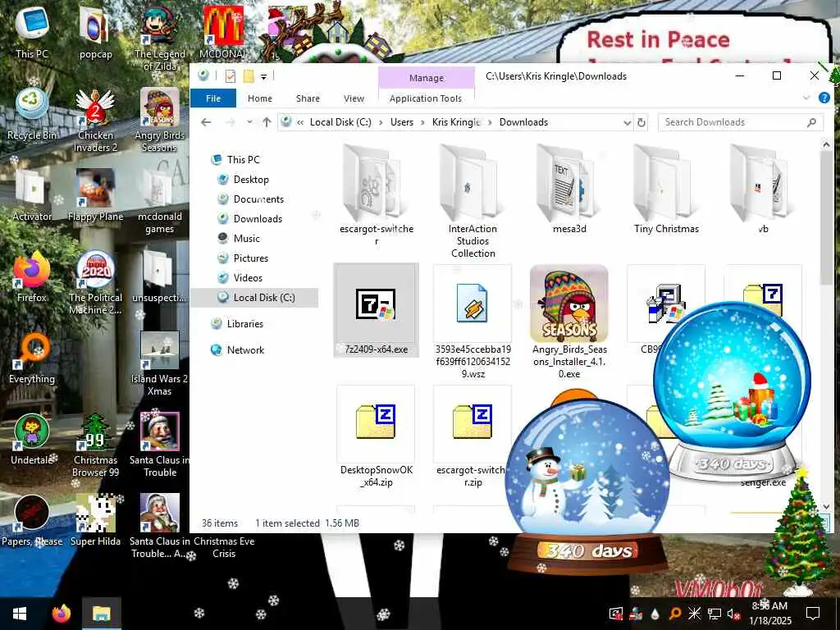Select Documents in navigation pane
The width and height of the screenshot is (840, 630).
point(258,199)
